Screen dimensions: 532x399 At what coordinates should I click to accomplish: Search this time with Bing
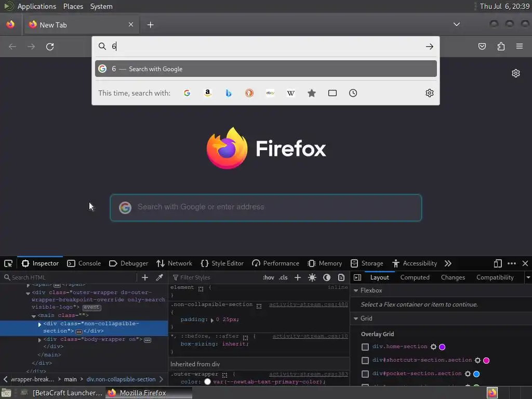[229, 93]
